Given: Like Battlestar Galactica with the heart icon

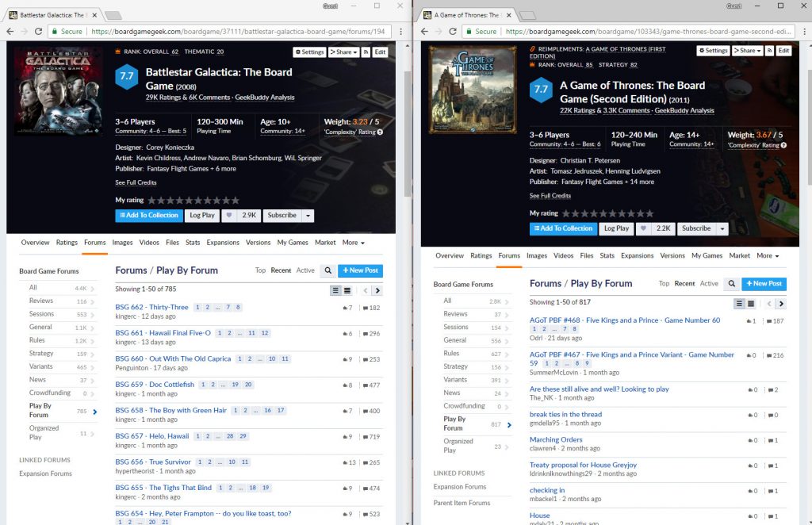Looking at the screenshot, I should (229, 216).
